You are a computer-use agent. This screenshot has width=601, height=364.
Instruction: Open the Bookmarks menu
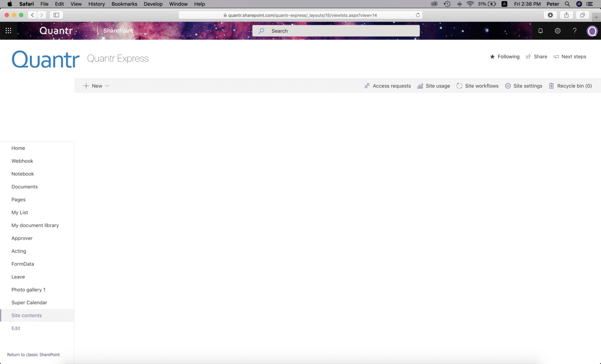124,4
